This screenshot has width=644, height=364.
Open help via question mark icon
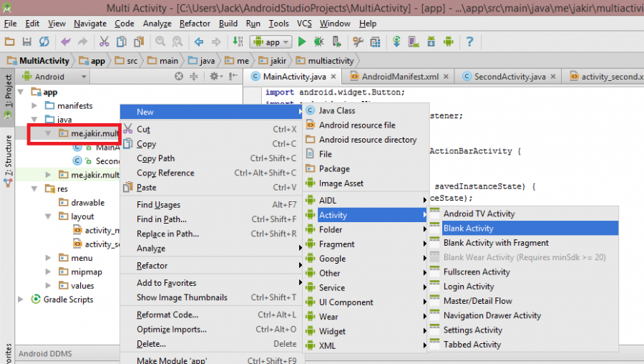(470, 42)
